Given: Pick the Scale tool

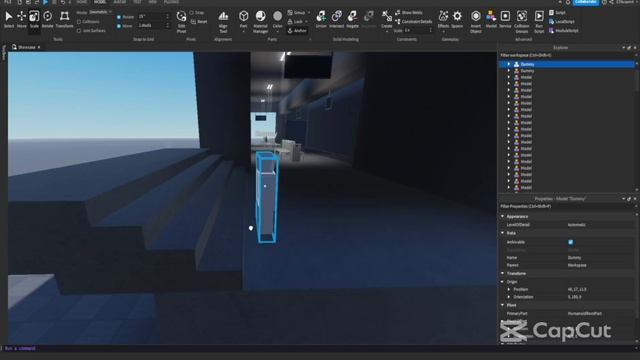Looking at the screenshot, I should coord(34,19).
